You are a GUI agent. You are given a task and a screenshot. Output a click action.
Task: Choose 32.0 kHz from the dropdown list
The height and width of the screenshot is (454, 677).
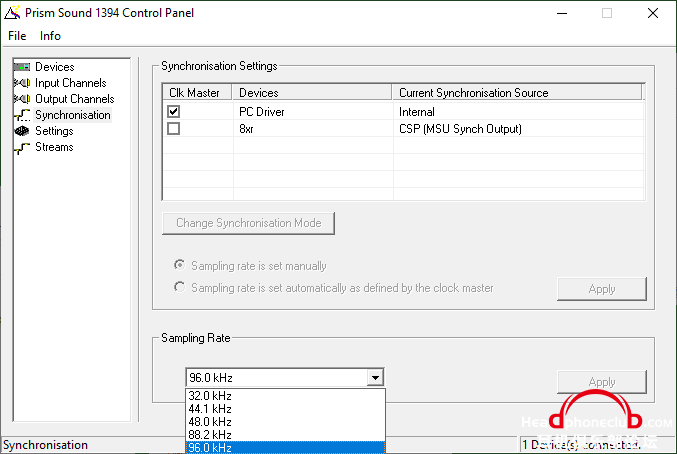(x=285, y=396)
